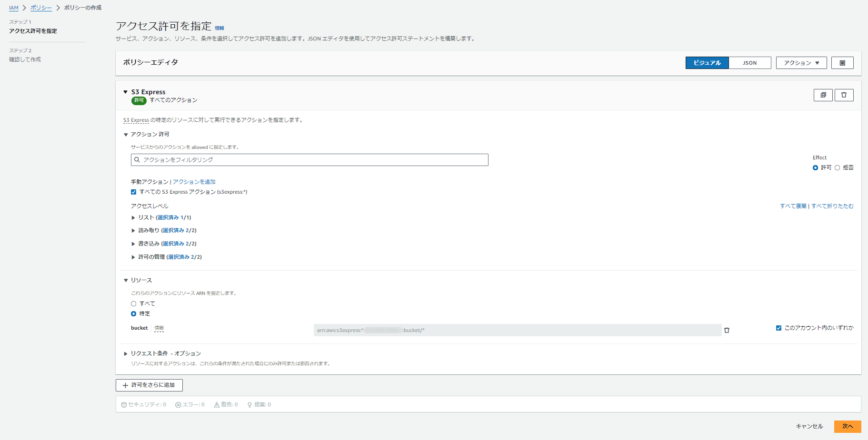Click キャンセル button
The image size is (868, 440).
tap(809, 426)
